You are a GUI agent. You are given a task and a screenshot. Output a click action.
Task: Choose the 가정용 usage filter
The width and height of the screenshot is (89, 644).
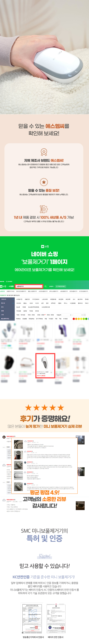(24, 307)
